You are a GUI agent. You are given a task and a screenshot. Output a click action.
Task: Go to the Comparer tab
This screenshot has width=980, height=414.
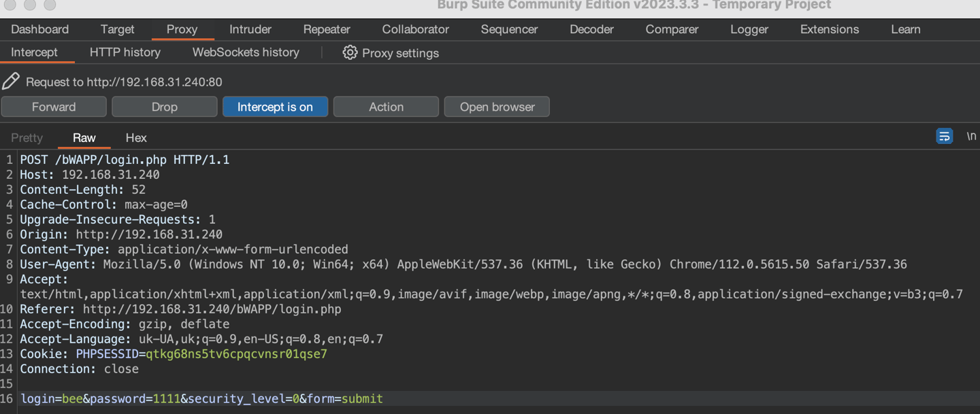[672, 29]
